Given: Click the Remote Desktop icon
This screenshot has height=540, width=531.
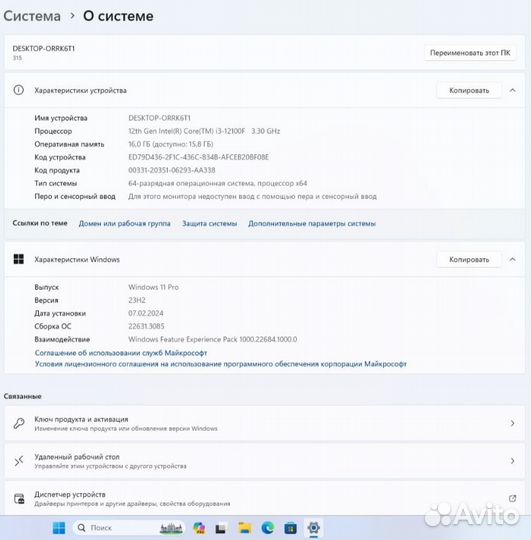Looking at the screenshot, I should click(x=19, y=461).
